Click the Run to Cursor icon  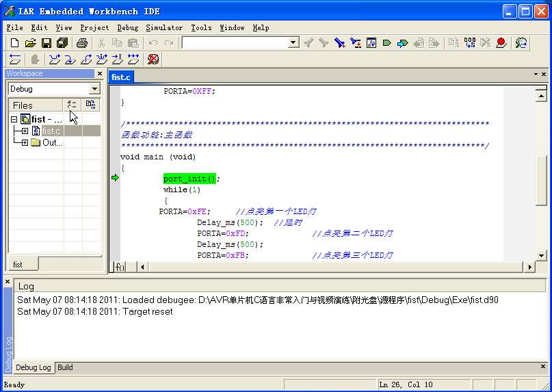pyautogui.click(x=118, y=60)
